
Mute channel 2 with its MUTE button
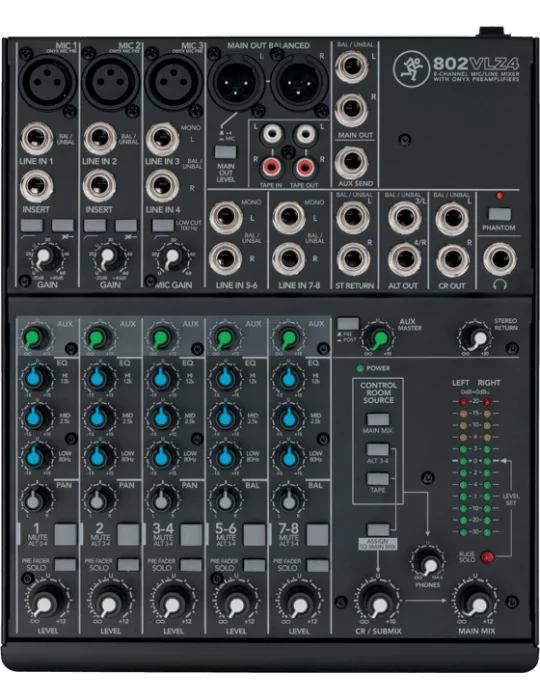pyautogui.click(x=128, y=534)
